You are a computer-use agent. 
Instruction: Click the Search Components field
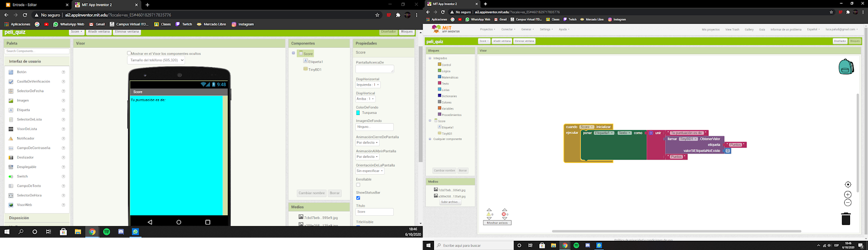pyautogui.click(x=37, y=51)
